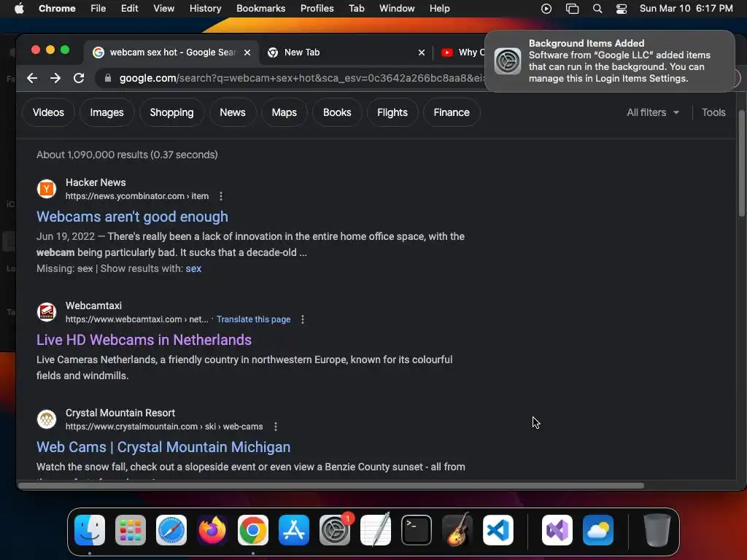747x560 pixels.
Task: Open the Window menu
Action: point(397,9)
